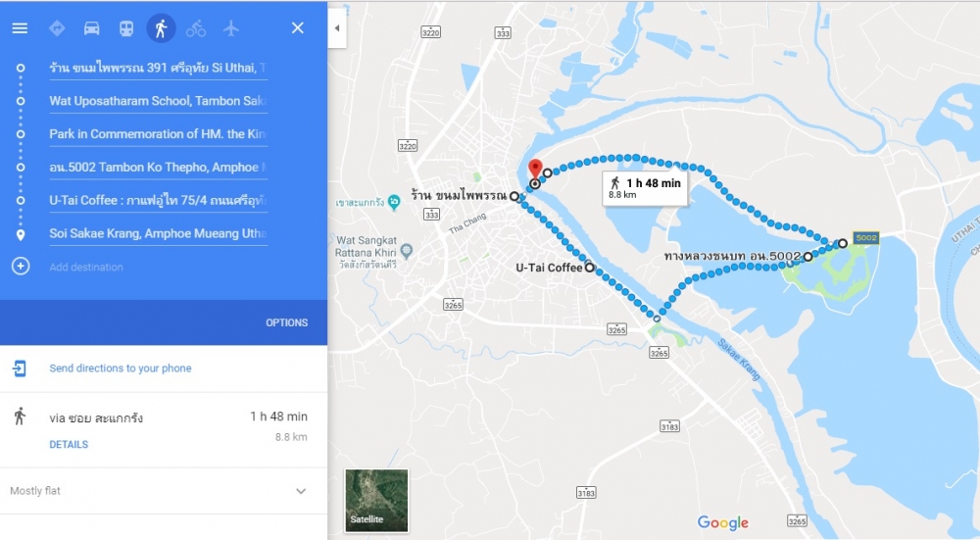
Task: Select best travel mode icon
Action: 57,28
